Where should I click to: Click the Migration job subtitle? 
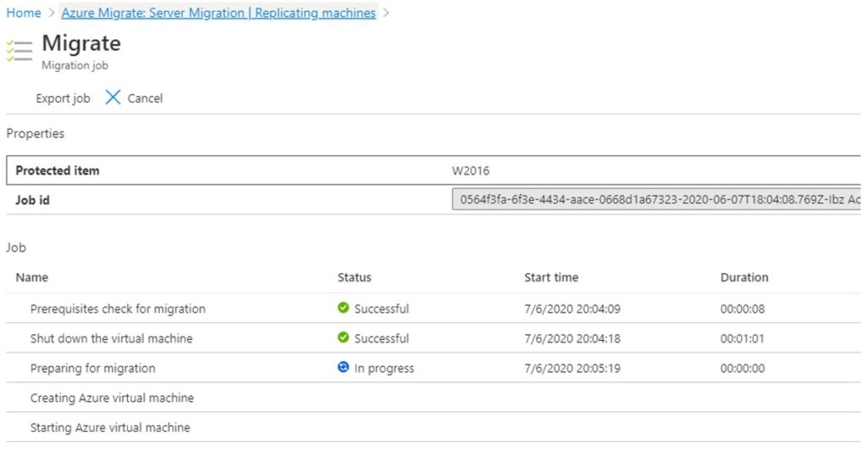[75, 65]
